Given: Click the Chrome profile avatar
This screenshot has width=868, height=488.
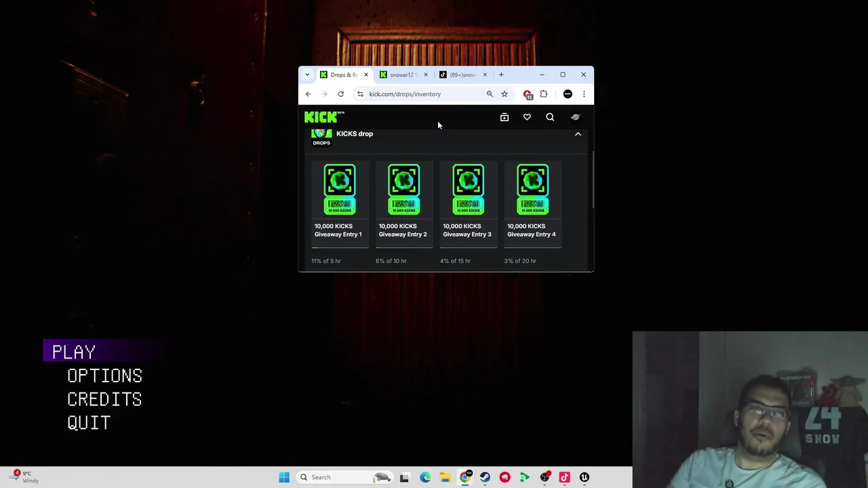Looking at the screenshot, I should pyautogui.click(x=568, y=94).
